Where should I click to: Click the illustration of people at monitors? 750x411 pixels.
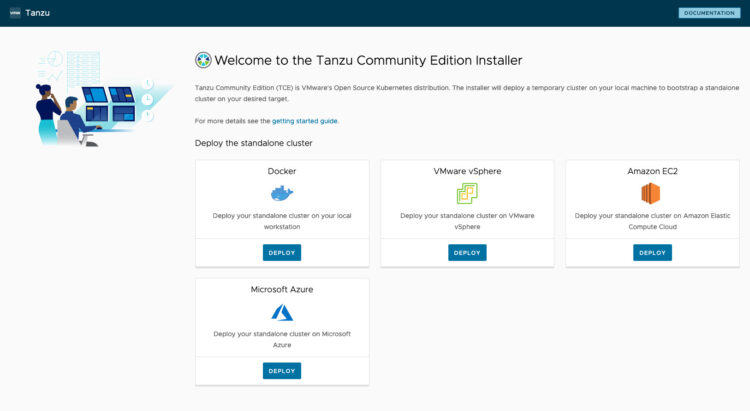point(103,98)
